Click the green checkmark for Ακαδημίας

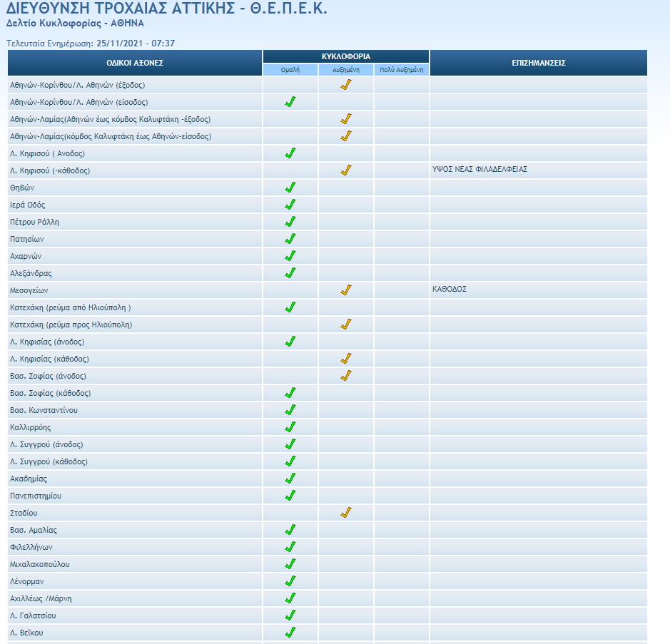click(290, 479)
